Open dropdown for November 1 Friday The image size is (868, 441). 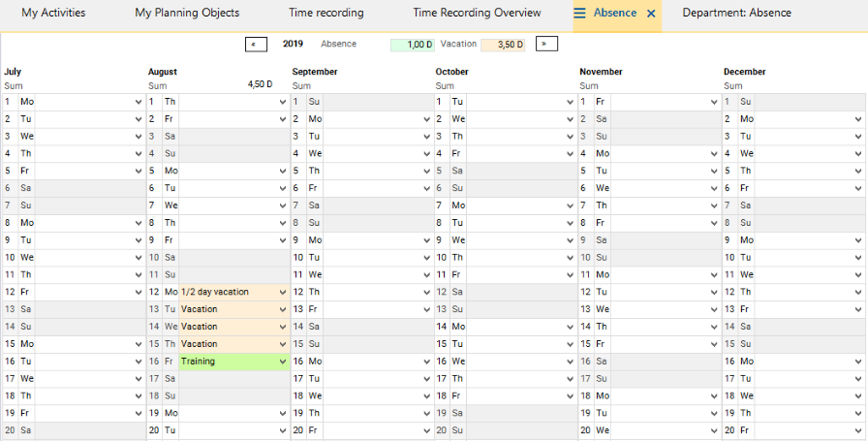pyautogui.click(x=714, y=102)
